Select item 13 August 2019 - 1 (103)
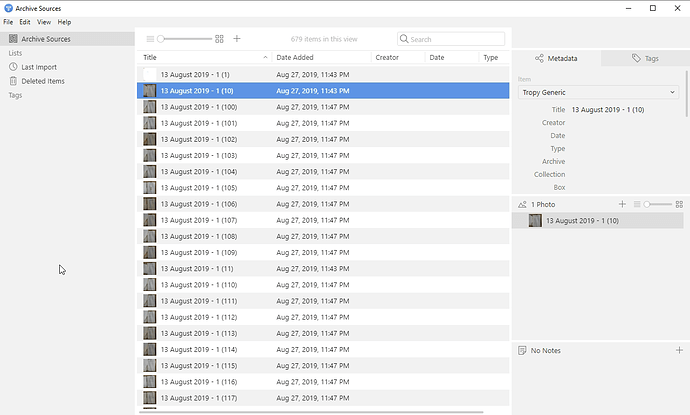This screenshot has width=690, height=415. 323,155
